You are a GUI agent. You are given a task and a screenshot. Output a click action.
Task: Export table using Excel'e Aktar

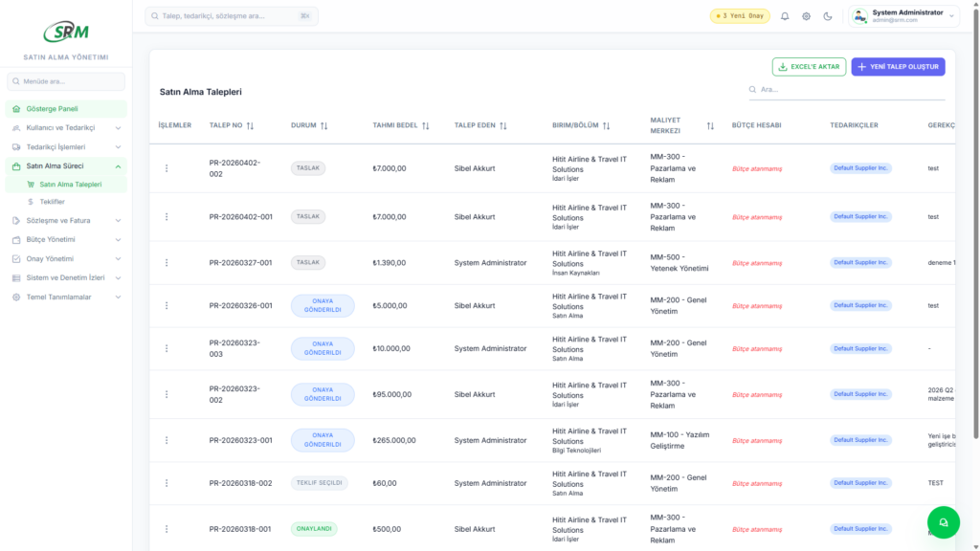[809, 67]
